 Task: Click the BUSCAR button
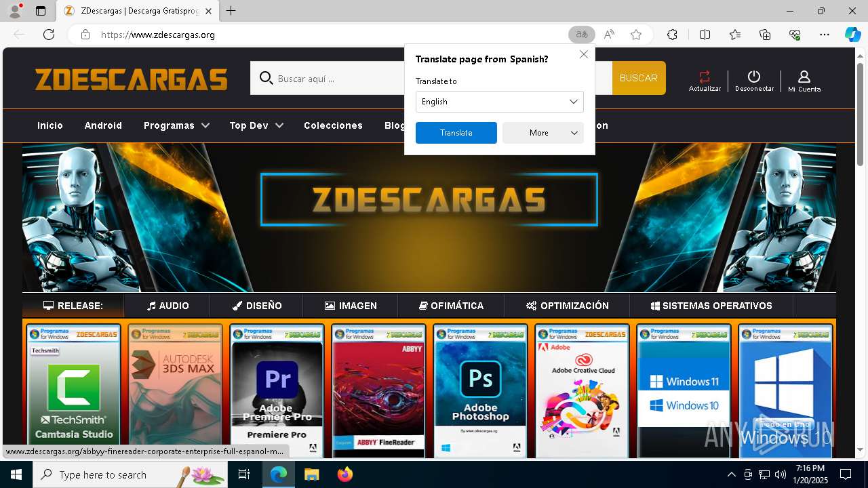tap(638, 78)
